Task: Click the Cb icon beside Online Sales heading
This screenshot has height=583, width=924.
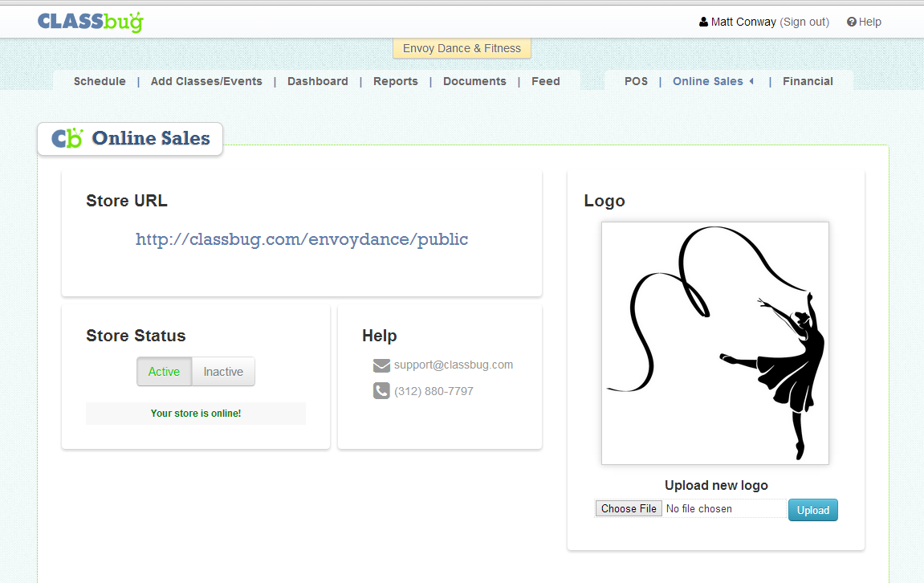Action: [x=67, y=138]
